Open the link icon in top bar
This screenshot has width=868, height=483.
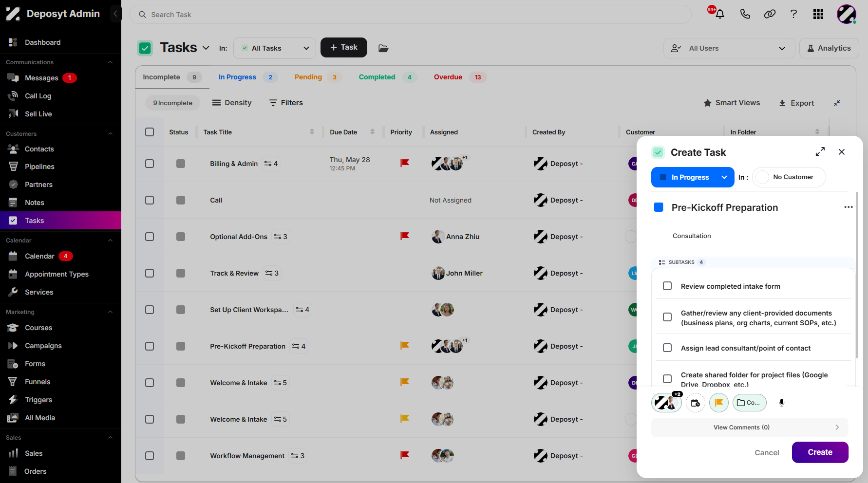tap(770, 14)
